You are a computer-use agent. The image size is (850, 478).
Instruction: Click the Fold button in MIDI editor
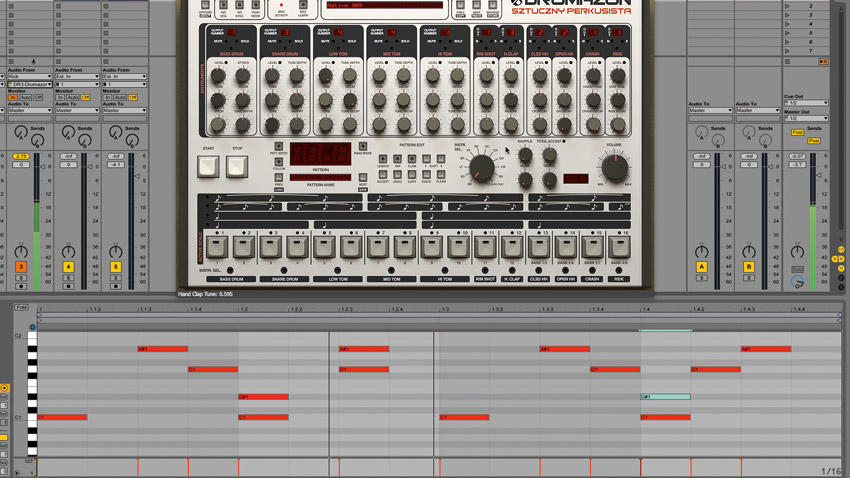(x=21, y=307)
